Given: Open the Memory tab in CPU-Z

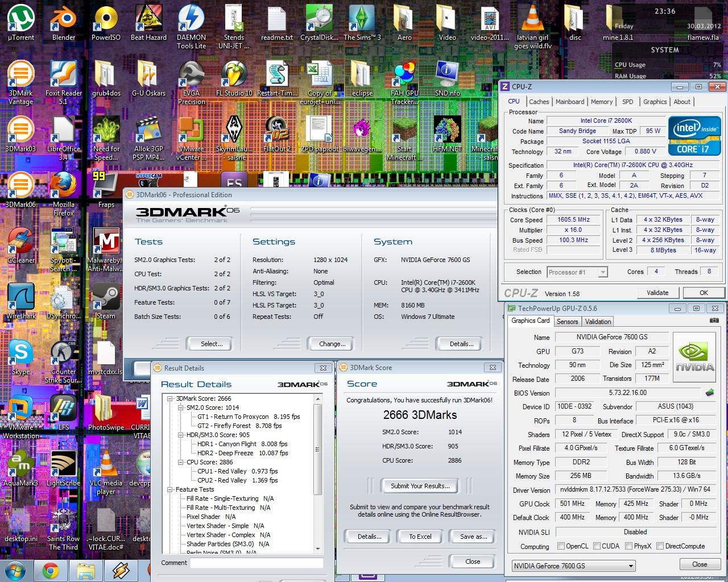Looking at the screenshot, I should tap(602, 102).
